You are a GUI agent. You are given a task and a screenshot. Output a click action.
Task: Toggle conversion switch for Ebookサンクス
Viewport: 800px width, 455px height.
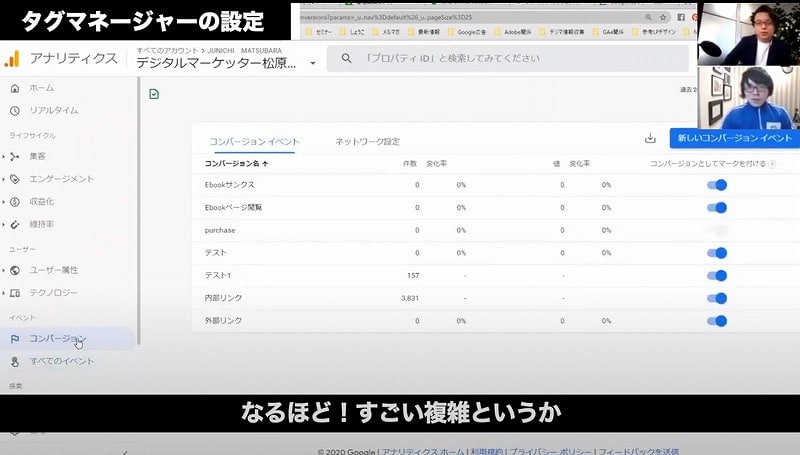[717, 185]
